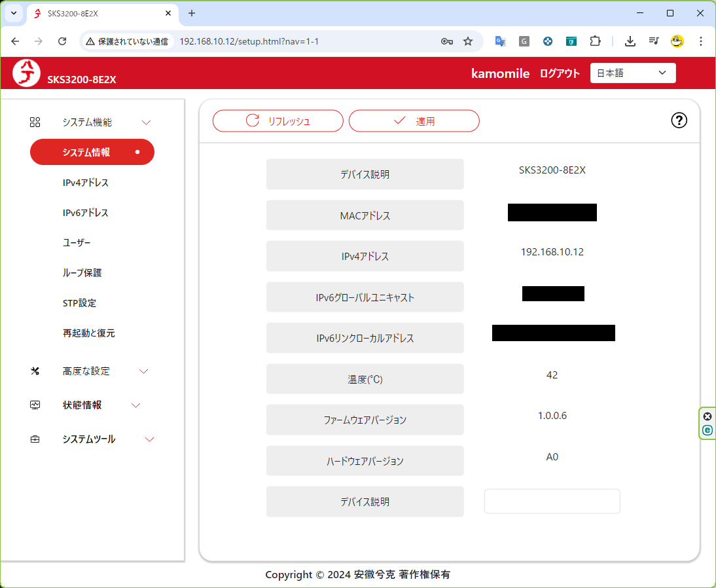The width and height of the screenshot is (716, 588).
Task: Click the デバイス説明 text input field
Action: [x=552, y=501]
